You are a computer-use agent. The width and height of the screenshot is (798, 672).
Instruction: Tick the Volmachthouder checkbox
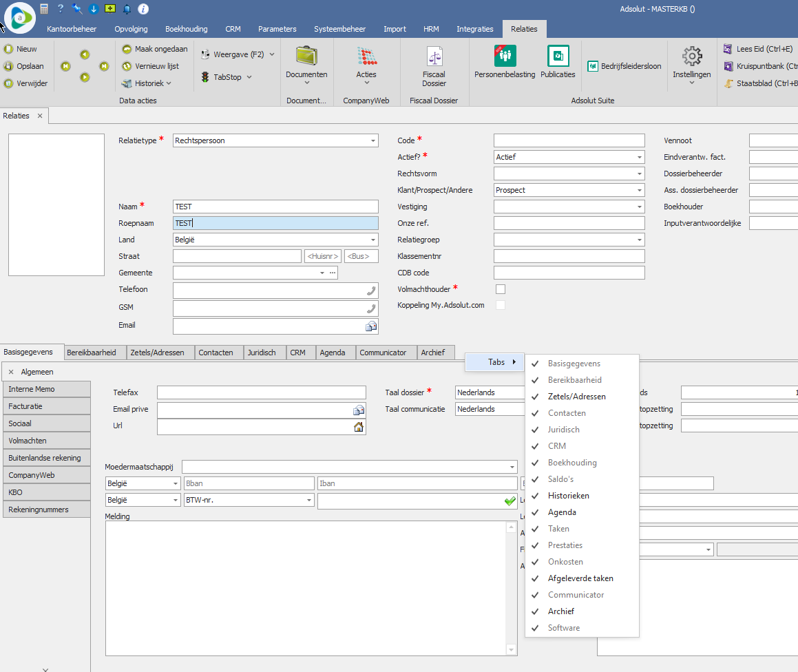click(x=501, y=289)
